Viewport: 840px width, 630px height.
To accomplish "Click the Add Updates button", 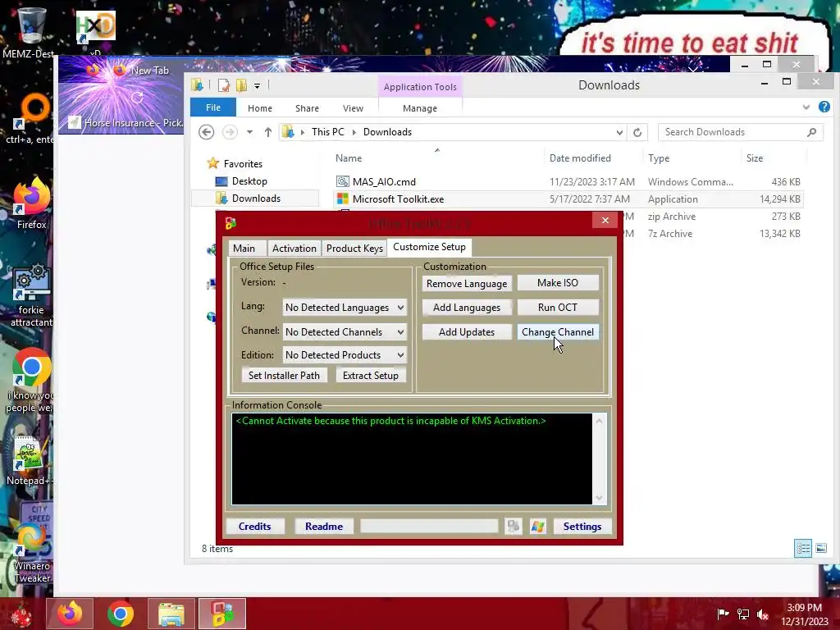I will (467, 332).
